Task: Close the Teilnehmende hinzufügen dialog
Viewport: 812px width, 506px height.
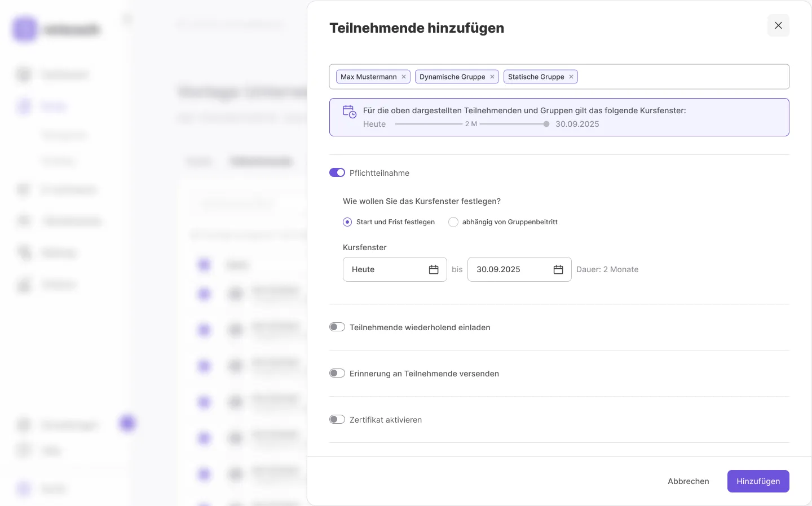Action: click(x=778, y=25)
